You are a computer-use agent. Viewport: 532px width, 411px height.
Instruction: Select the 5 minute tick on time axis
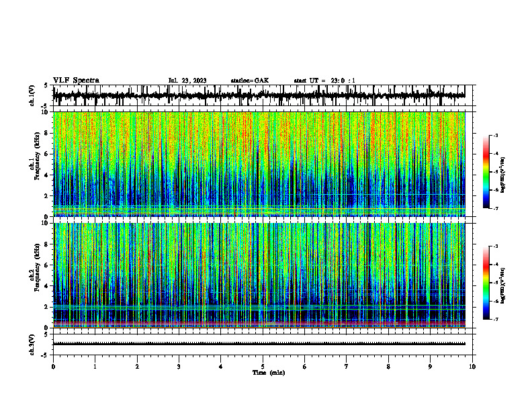(x=263, y=367)
